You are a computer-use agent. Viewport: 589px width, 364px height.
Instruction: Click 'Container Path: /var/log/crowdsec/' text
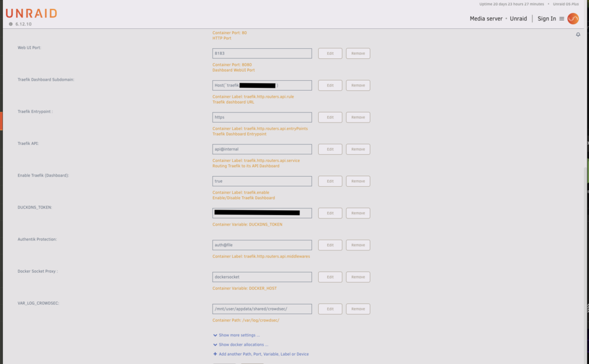coord(246,320)
